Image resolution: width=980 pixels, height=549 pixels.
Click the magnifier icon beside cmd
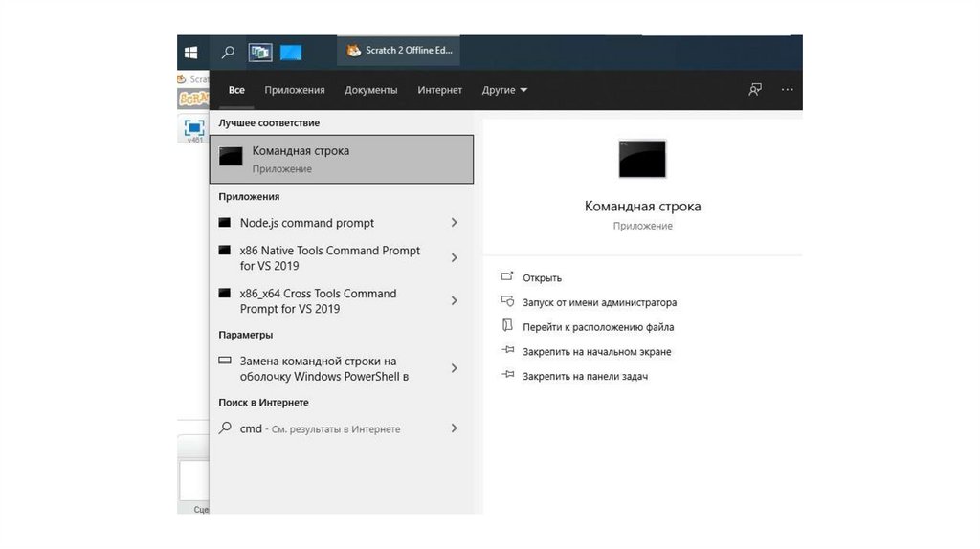[x=225, y=428]
